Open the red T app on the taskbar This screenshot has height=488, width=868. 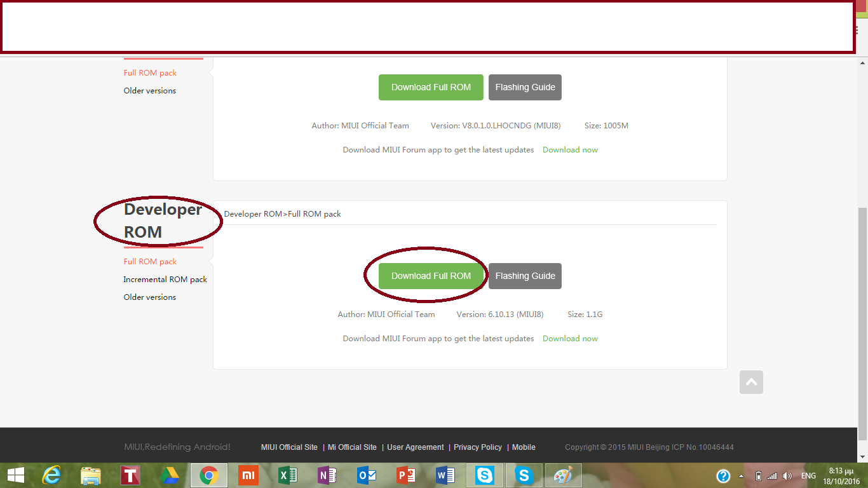(130, 475)
